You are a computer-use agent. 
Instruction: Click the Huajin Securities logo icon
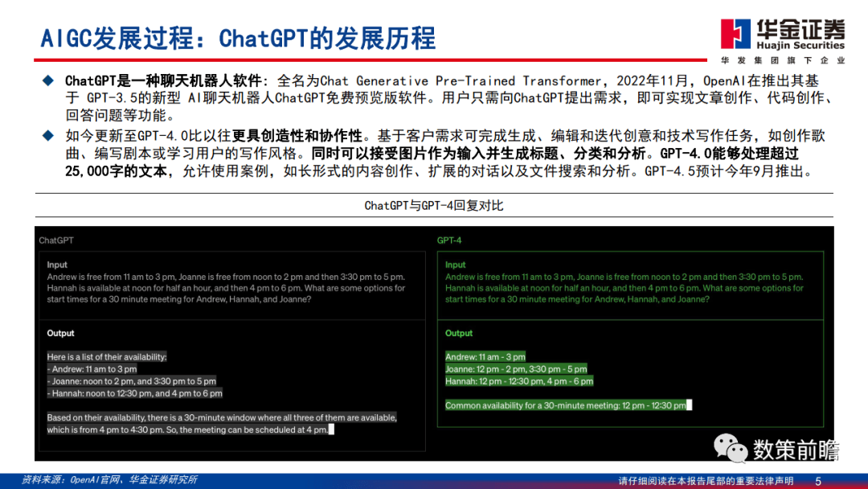(735, 34)
